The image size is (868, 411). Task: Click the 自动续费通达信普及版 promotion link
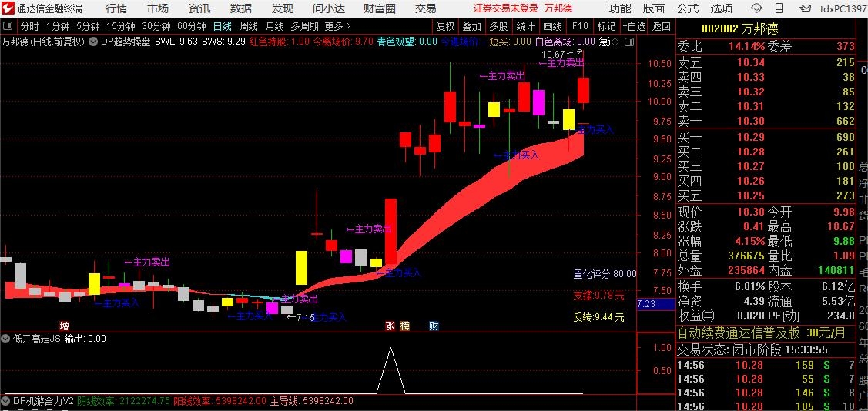pyautogui.click(x=739, y=333)
